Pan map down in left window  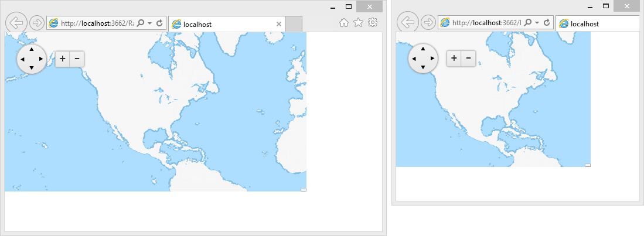[x=32, y=67]
